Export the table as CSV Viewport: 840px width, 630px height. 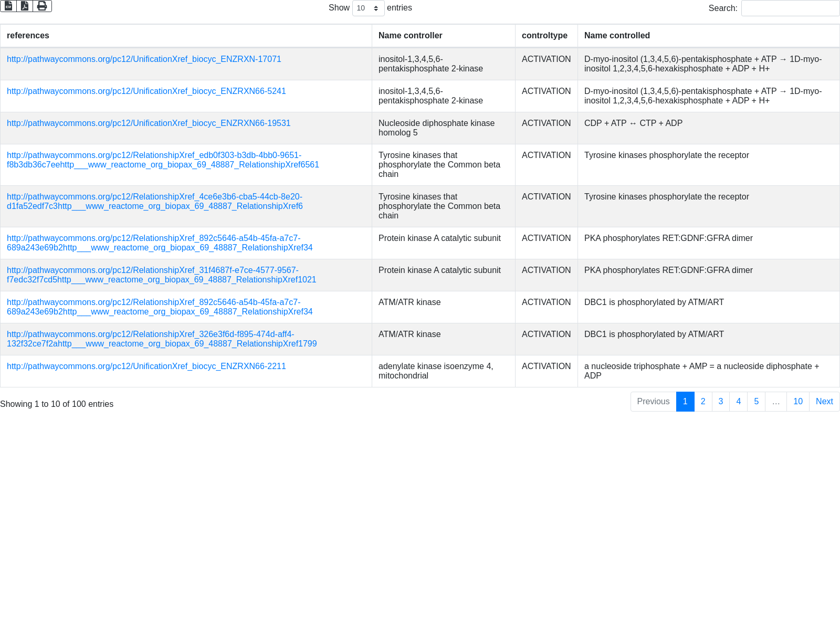(x=8, y=6)
